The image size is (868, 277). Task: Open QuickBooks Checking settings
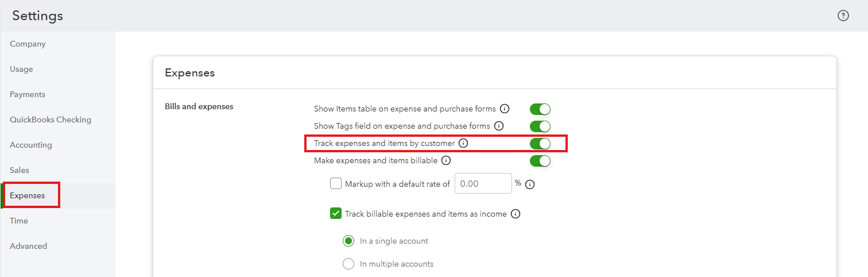[51, 120]
